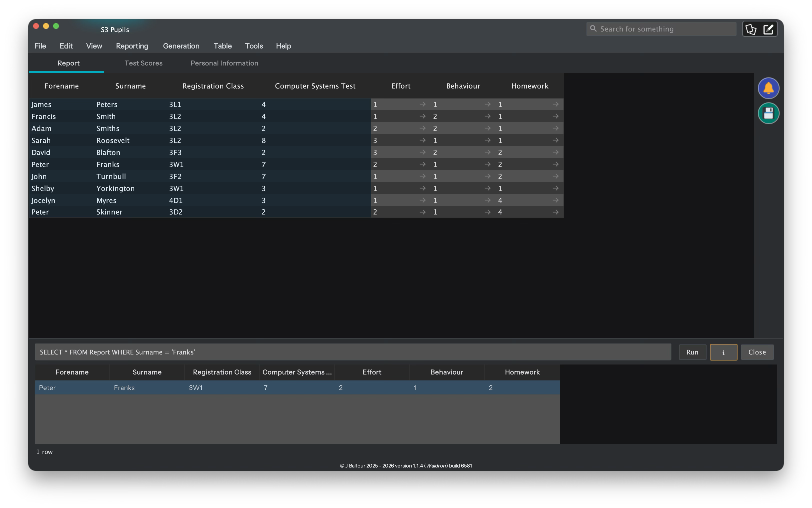Open the Edit menu
Image resolution: width=812 pixels, height=508 pixels.
click(66, 46)
